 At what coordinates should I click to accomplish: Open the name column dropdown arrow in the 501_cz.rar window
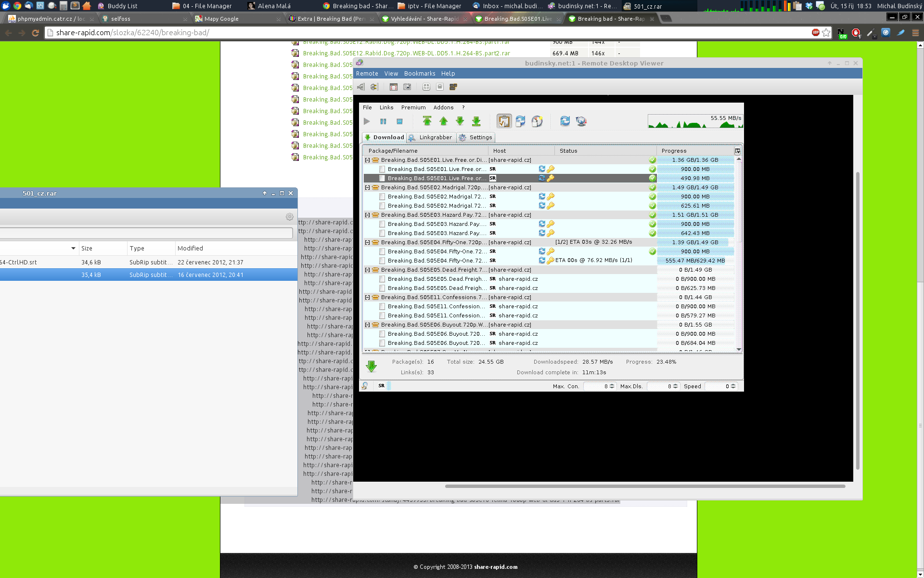click(x=73, y=249)
